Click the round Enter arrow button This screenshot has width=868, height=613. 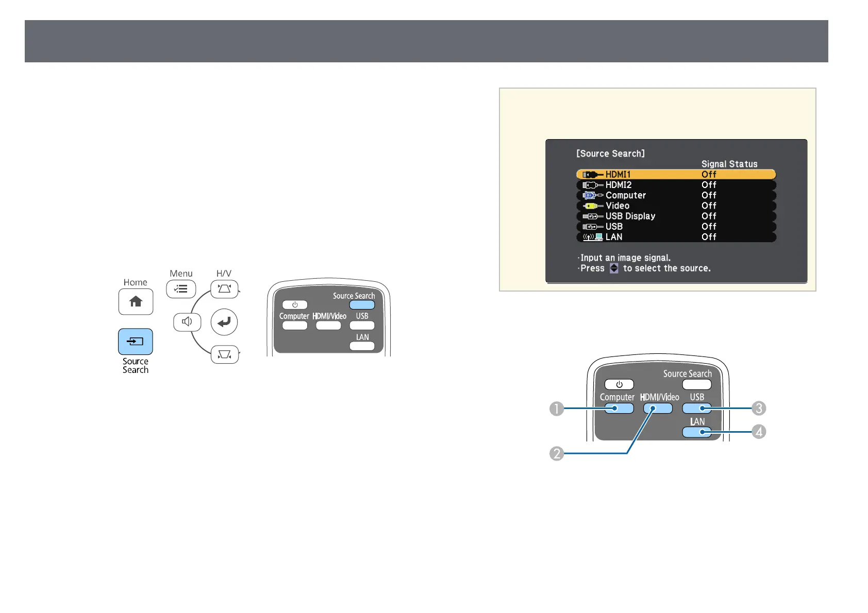coord(224,322)
